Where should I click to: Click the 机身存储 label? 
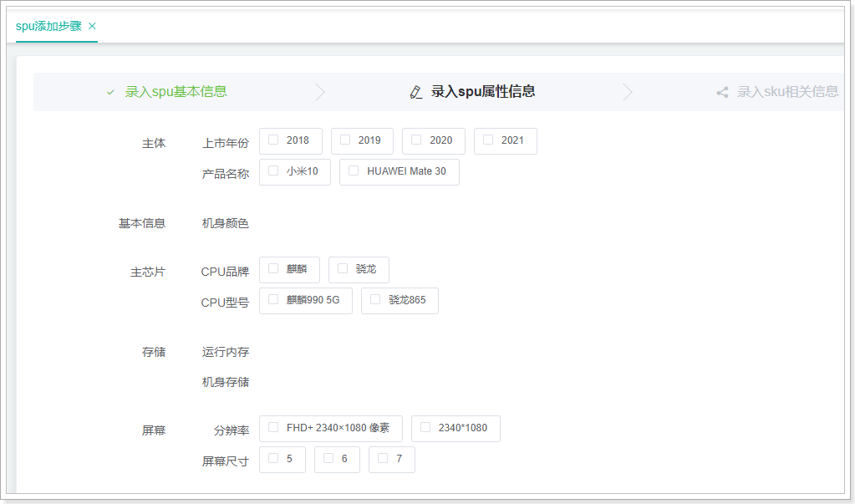point(225,382)
